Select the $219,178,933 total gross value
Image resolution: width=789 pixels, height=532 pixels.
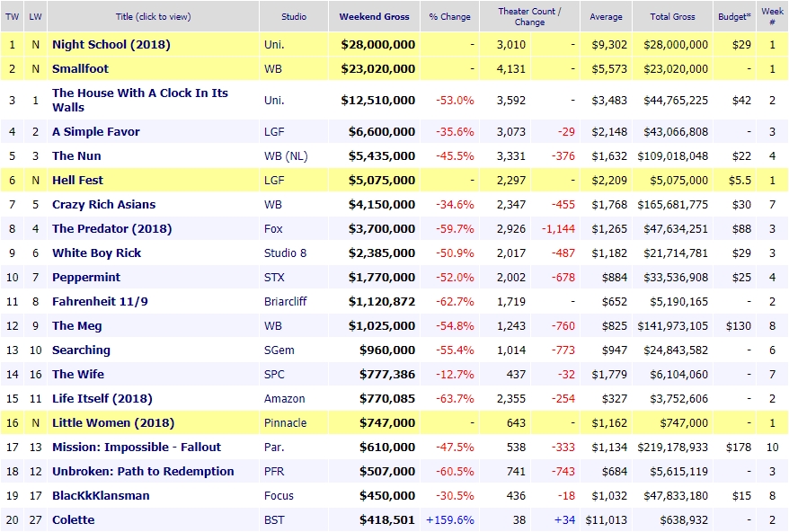(x=672, y=447)
